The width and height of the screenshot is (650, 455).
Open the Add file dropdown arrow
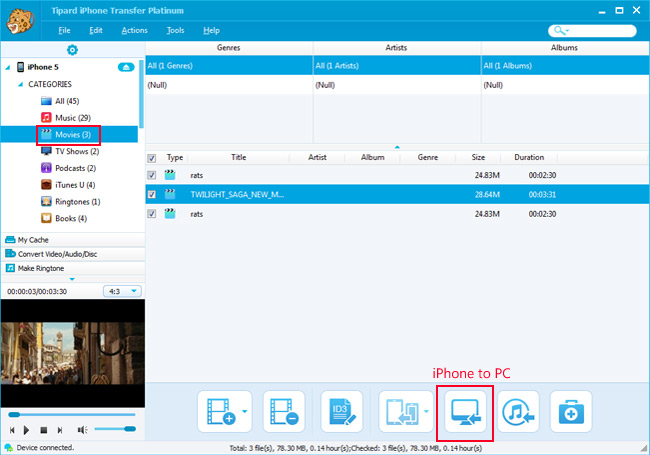[x=245, y=411]
